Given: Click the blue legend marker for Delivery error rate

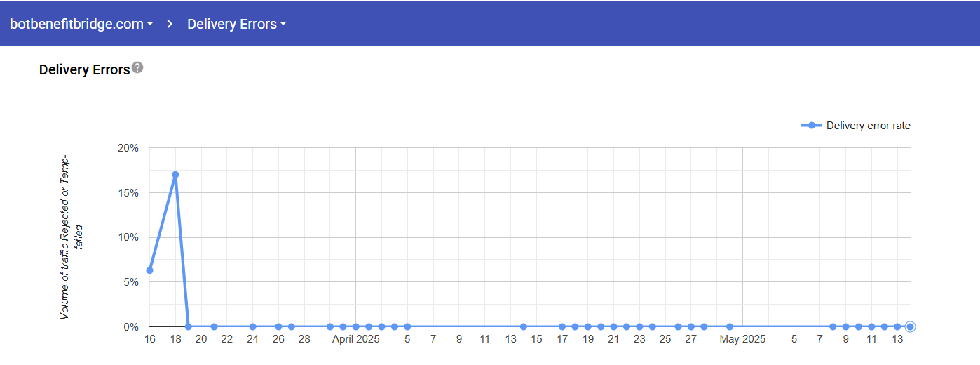Looking at the screenshot, I should click(x=811, y=126).
